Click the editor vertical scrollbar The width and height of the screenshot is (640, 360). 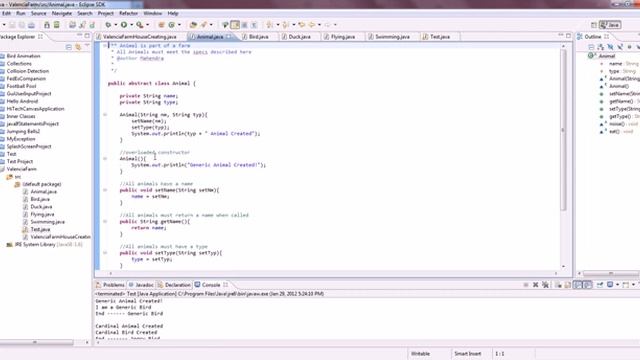(x=564, y=130)
